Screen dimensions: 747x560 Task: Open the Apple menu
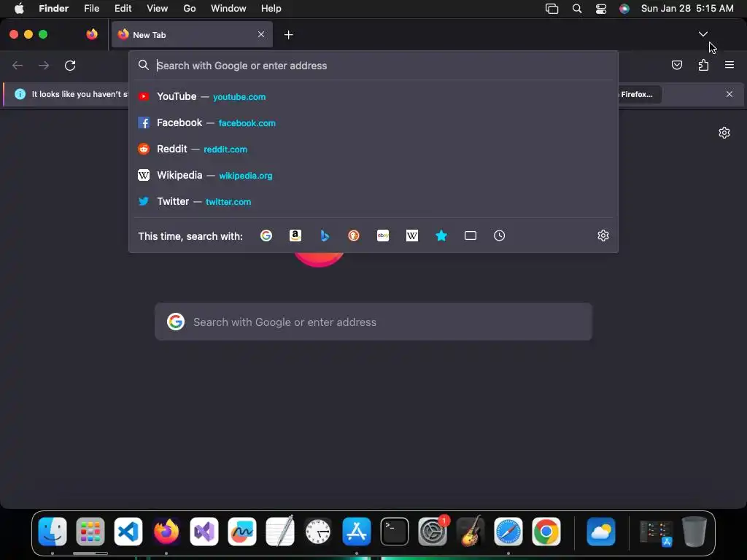pos(19,9)
